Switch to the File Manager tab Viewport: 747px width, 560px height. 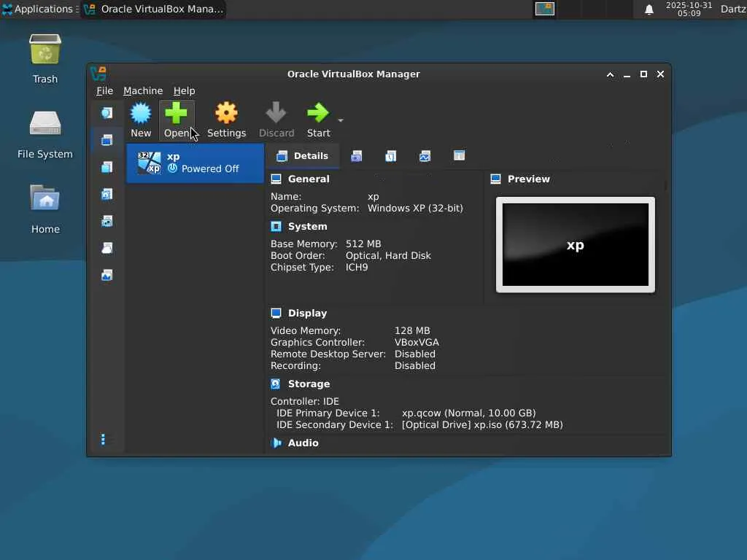tap(460, 156)
